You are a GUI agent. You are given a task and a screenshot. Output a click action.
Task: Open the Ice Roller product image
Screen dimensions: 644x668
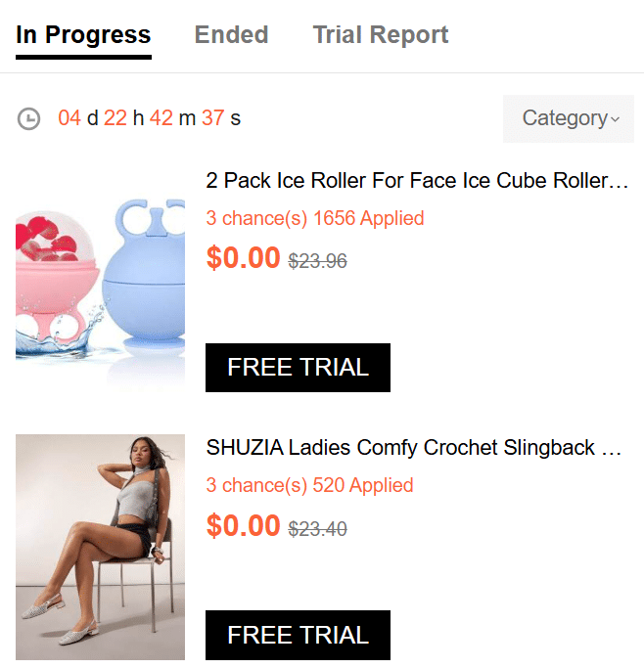[x=100, y=279]
